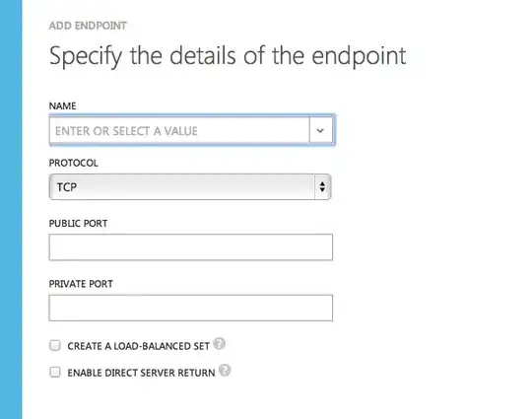Click the CREATE A LOAD-BALANCED SET label text
Image resolution: width=532 pixels, height=419 pixels.
[x=139, y=346]
